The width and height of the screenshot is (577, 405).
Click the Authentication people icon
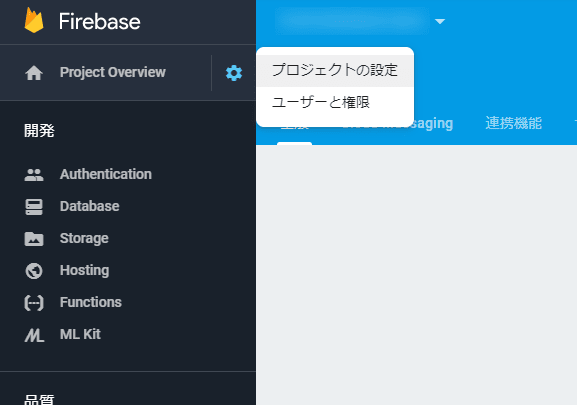[34, 175]
